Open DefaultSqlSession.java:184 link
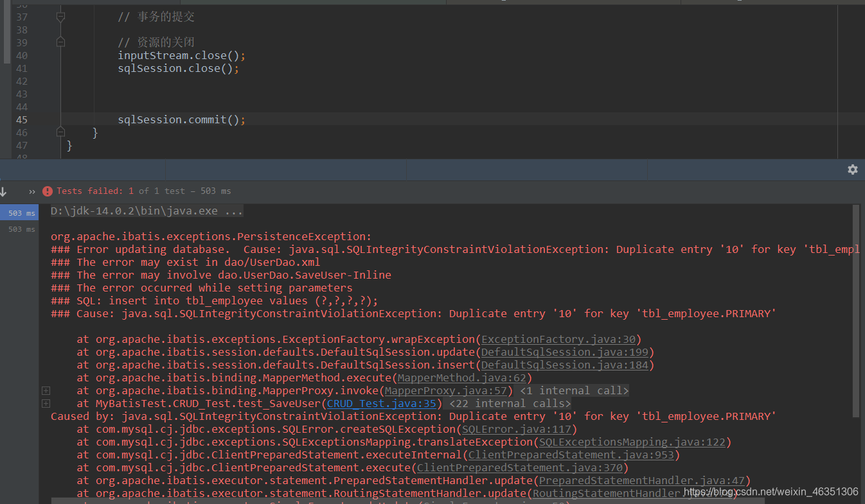The height and width of the screenshot is (504, 865). coord(565,365)
